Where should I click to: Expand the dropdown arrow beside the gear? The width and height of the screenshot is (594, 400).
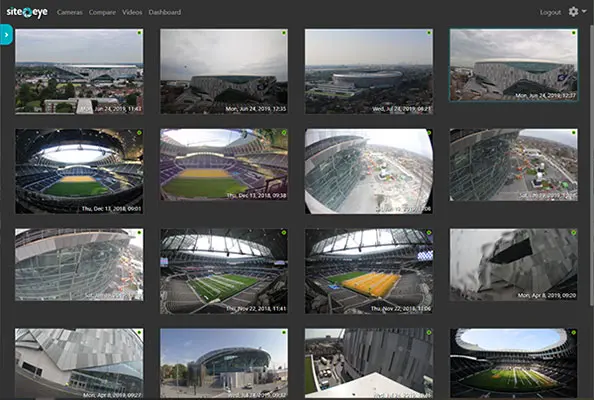click(x=584, y=12)
